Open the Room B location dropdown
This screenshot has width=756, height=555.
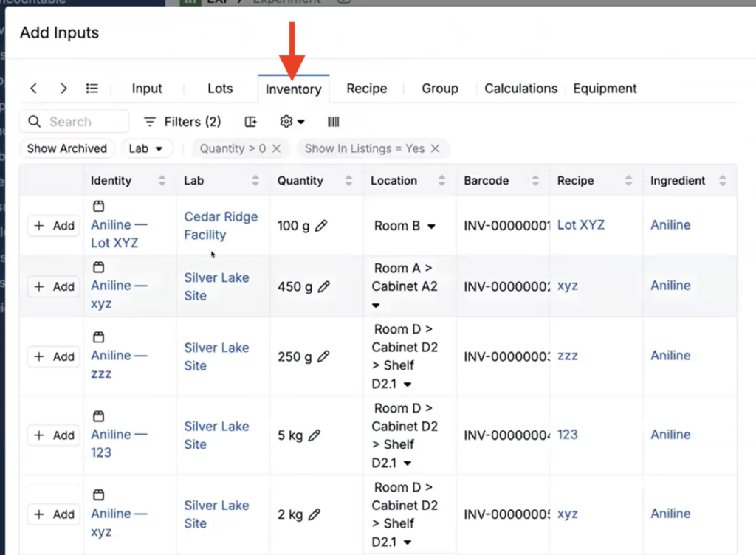pos(431,226)
